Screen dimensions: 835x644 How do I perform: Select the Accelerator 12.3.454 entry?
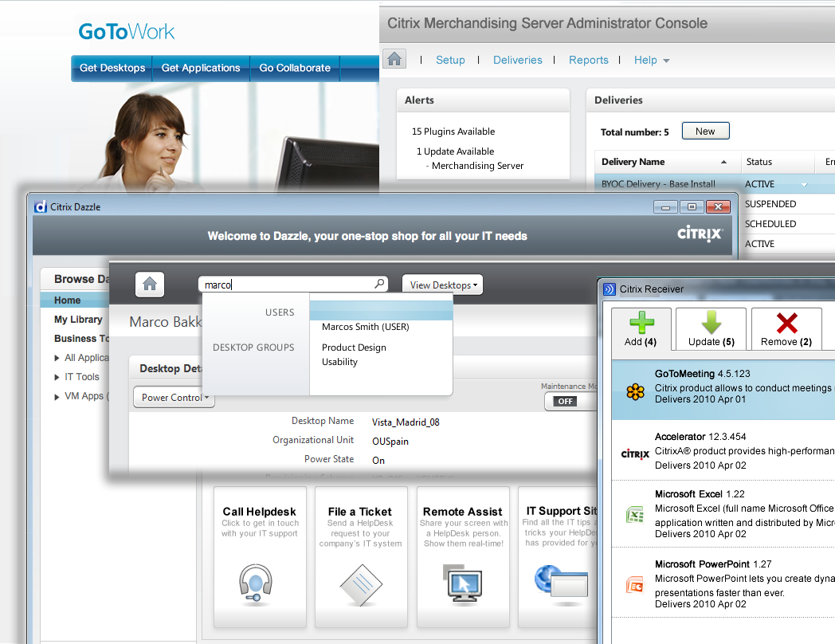coord(723,450)
